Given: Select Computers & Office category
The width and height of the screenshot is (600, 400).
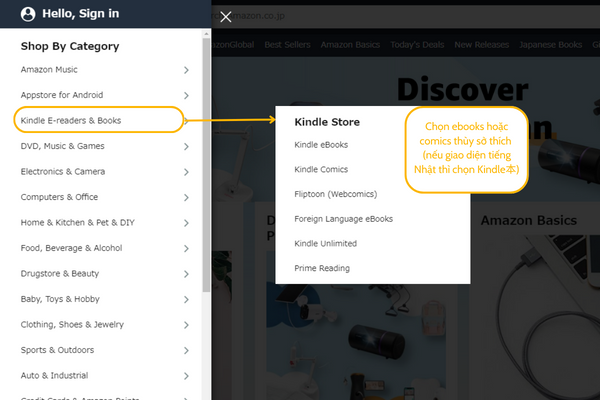Looking at the screenshot, I should (59, 197).
